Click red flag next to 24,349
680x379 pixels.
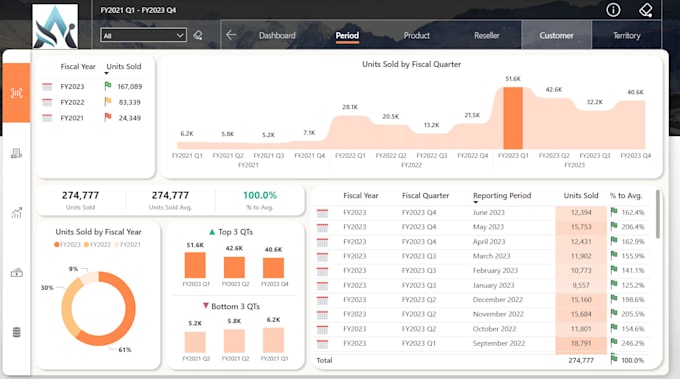108,117
